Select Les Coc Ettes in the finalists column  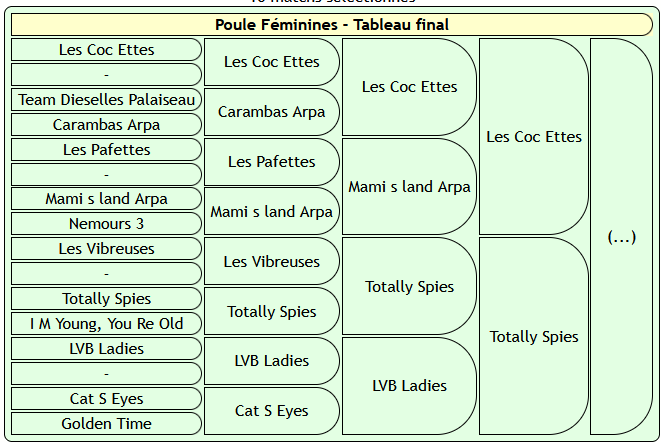[533, 137]
